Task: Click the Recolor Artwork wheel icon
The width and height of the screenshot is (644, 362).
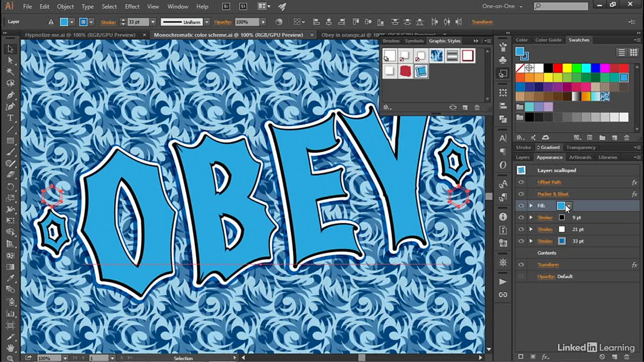Action: click(x=279, y=22)
